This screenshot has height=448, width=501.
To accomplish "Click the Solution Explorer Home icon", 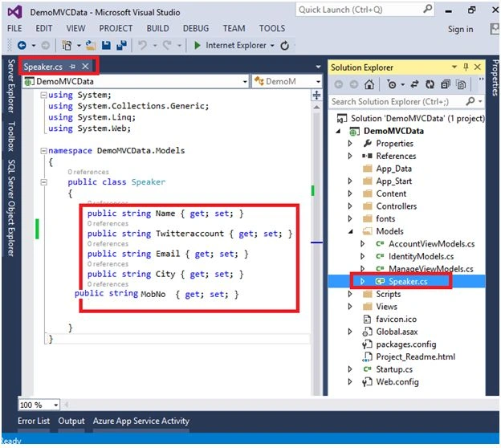I will pyautogui.click(x=369, y=84).
